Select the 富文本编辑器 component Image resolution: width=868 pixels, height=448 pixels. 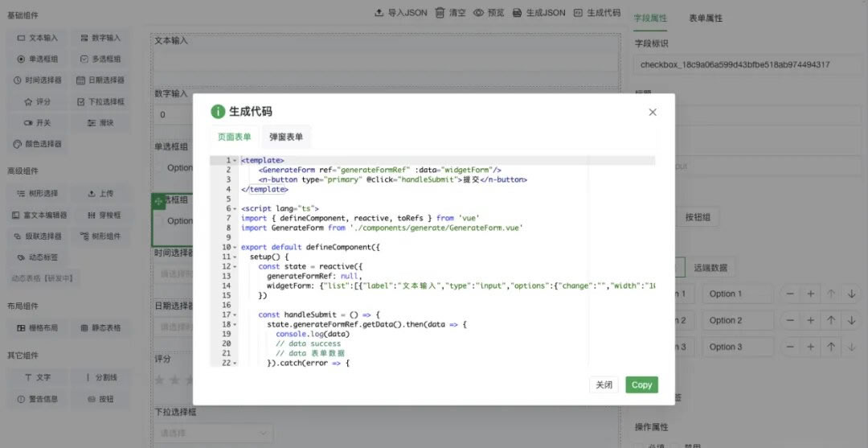click(38, 215)
